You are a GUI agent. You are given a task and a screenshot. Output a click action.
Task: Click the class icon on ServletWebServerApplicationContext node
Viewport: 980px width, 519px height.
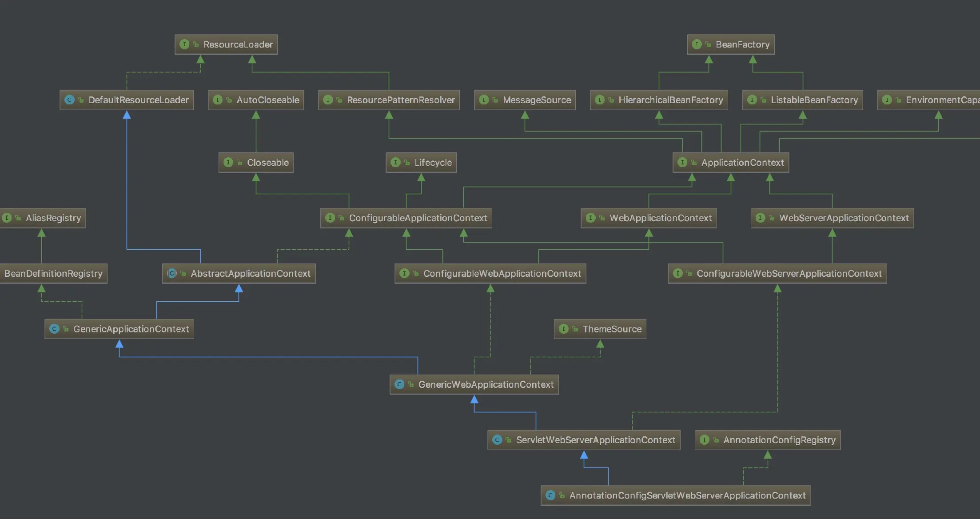tap(497, 440)
